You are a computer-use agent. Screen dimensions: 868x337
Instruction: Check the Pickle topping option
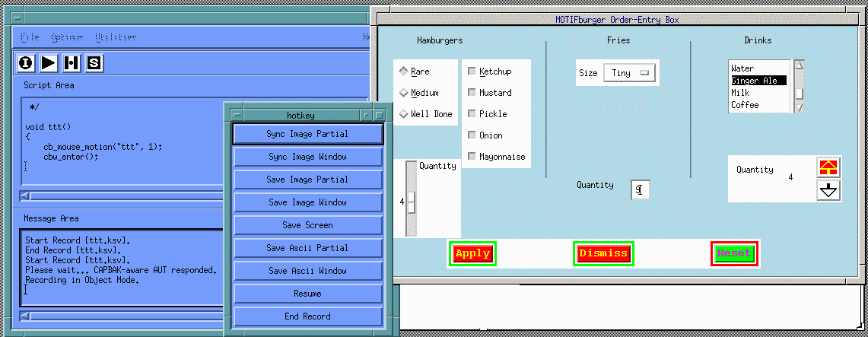[472, 114]
